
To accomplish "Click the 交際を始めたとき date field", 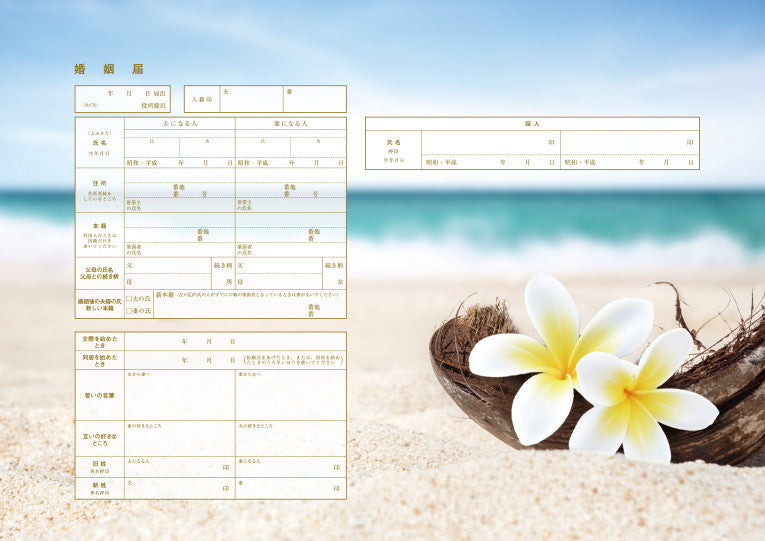I will click(x=235, y=341).
